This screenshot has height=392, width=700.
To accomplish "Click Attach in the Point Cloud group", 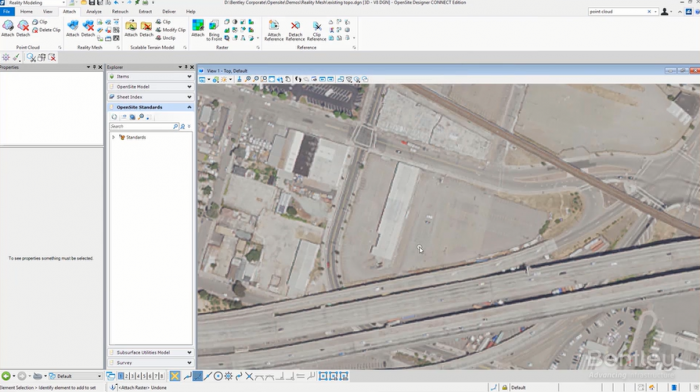I will click(x=8, y=29).
